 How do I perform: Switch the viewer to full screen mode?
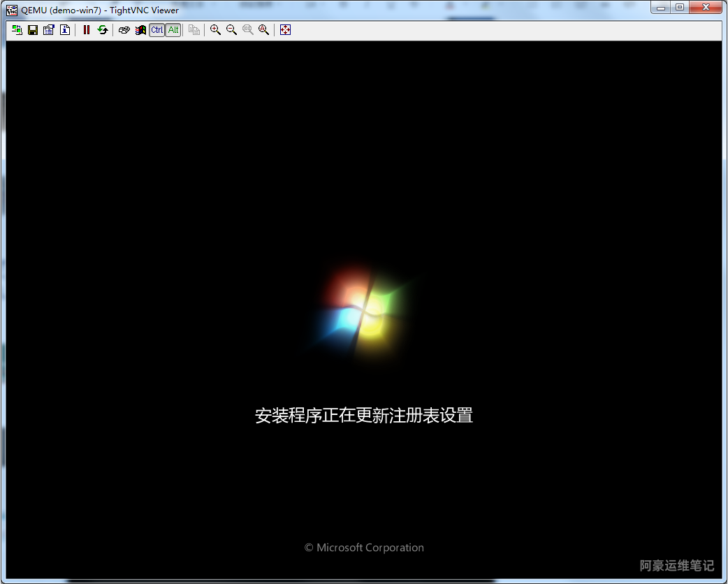pyautogui.click(x=285, y=30)
